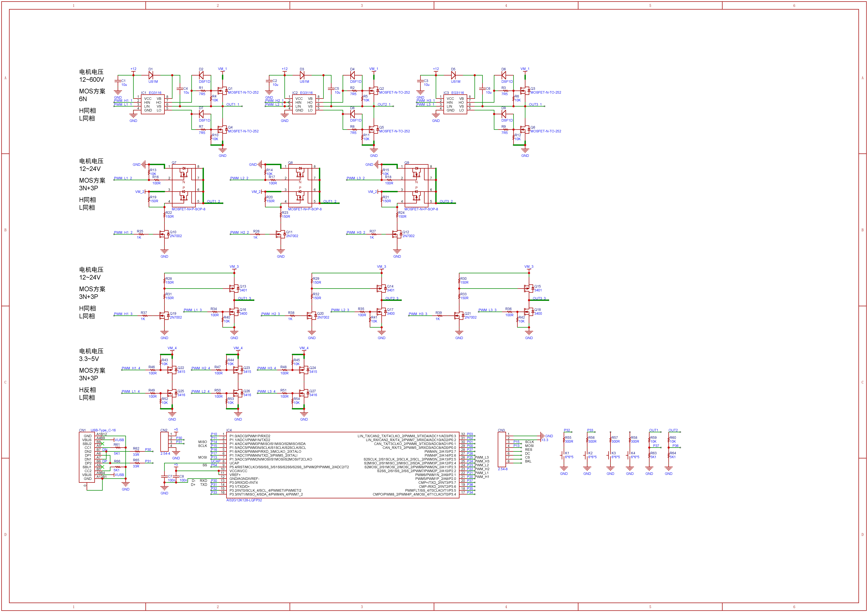The image size is (868, 612).
Task: Select resistor R1 7R5
Action: 203,91
